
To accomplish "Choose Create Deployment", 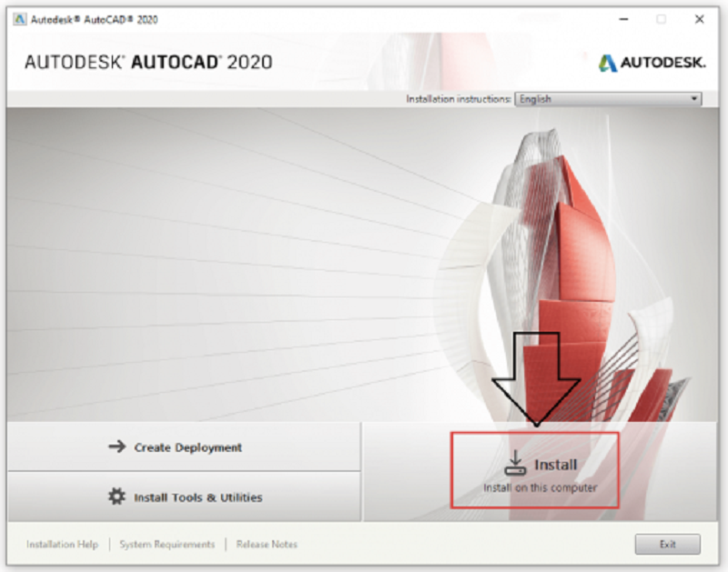I will 191,447.
